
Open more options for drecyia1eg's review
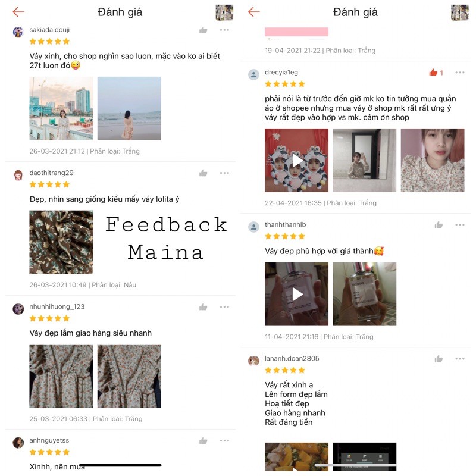pyautogui.click(x=459, y=73)
